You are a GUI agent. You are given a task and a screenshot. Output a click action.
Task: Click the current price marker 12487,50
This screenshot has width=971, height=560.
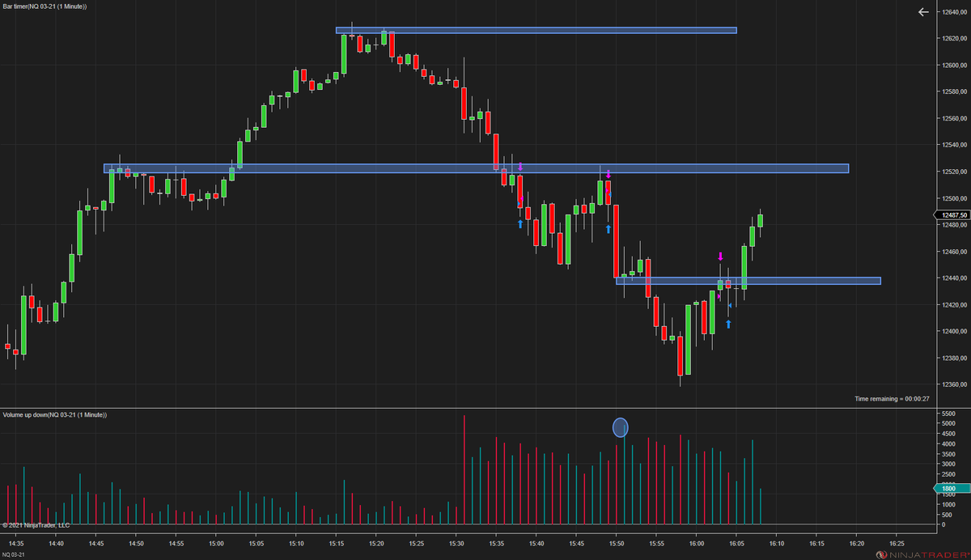(952, 214)
